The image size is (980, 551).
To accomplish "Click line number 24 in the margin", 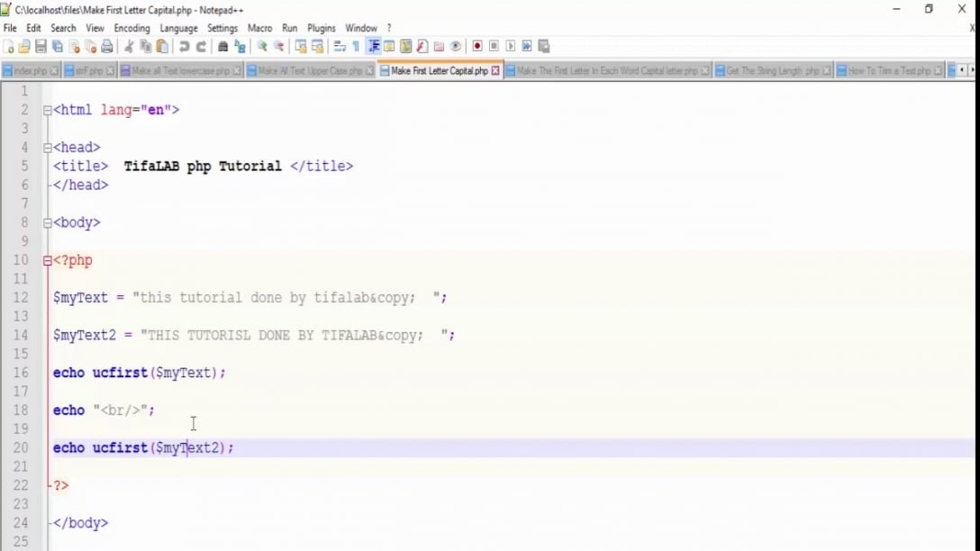I will [x=21, y=523].
